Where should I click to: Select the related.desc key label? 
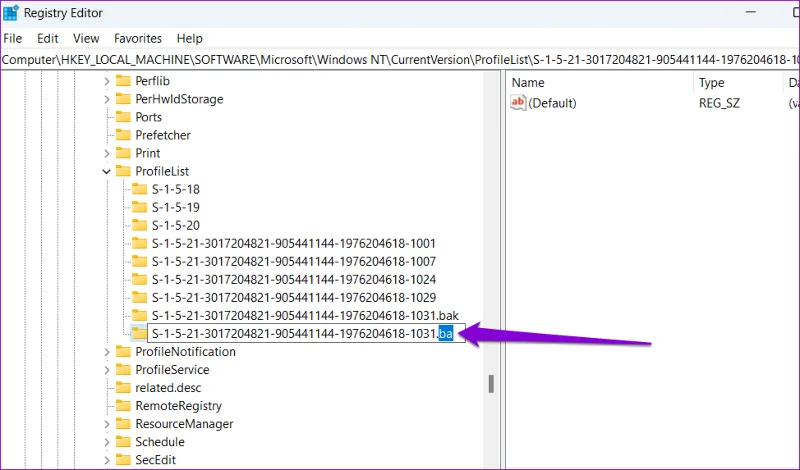click(168, 388)
